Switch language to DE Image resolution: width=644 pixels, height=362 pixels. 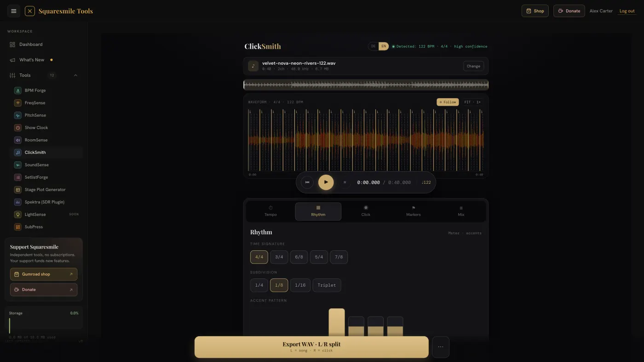(x=373, y=46)
